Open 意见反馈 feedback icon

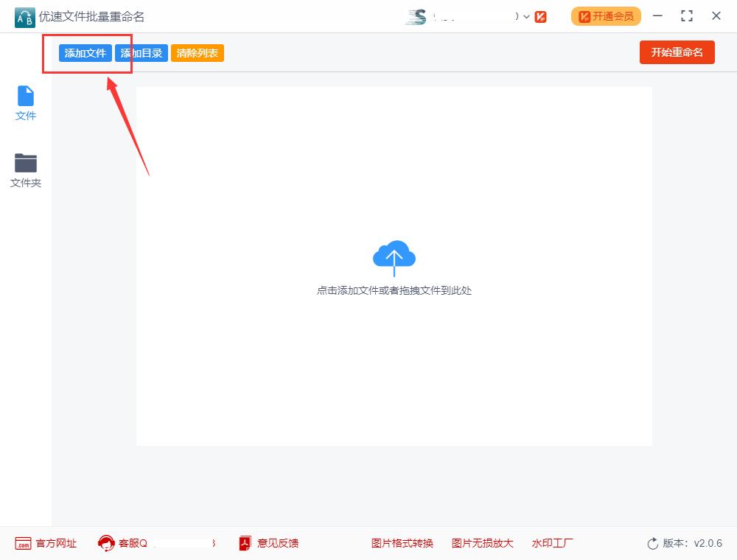245,543
